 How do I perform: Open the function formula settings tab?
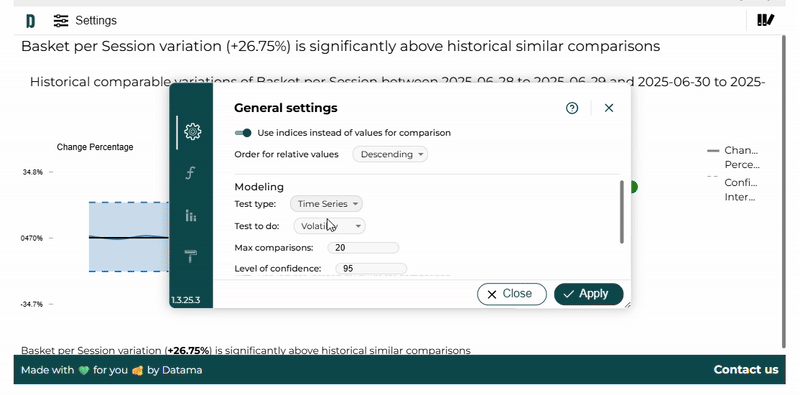(x=190, y=174)
